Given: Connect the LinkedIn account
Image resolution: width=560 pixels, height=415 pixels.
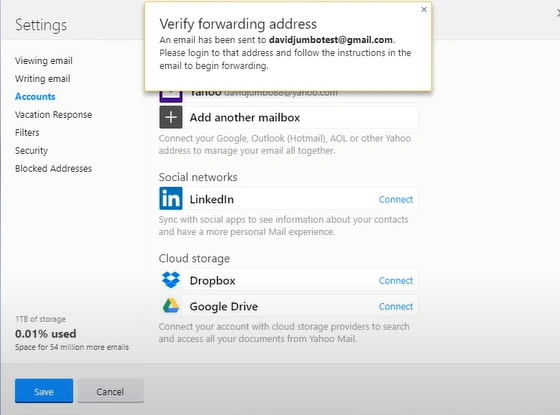Looking at the screenshot, I should click(396, 199).
